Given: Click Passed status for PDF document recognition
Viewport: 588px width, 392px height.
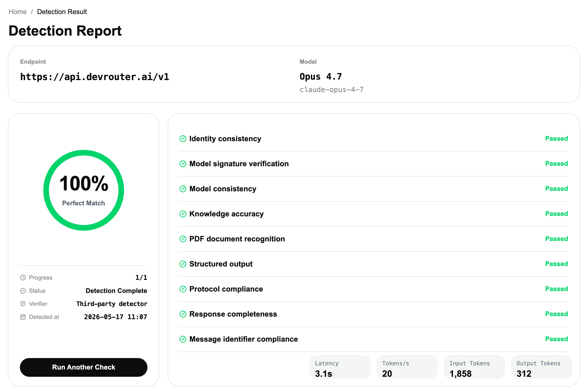Looking at the screenshot, I should click(556, 239).
